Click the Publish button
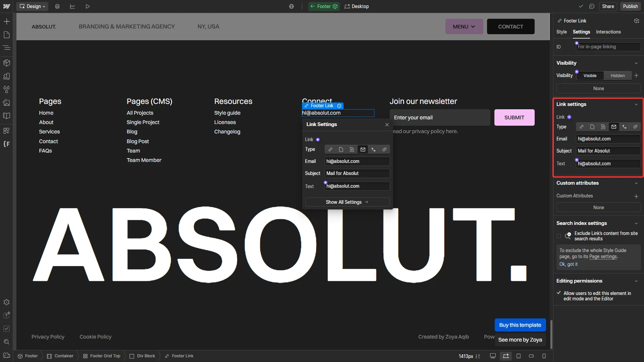 (630, 6)
